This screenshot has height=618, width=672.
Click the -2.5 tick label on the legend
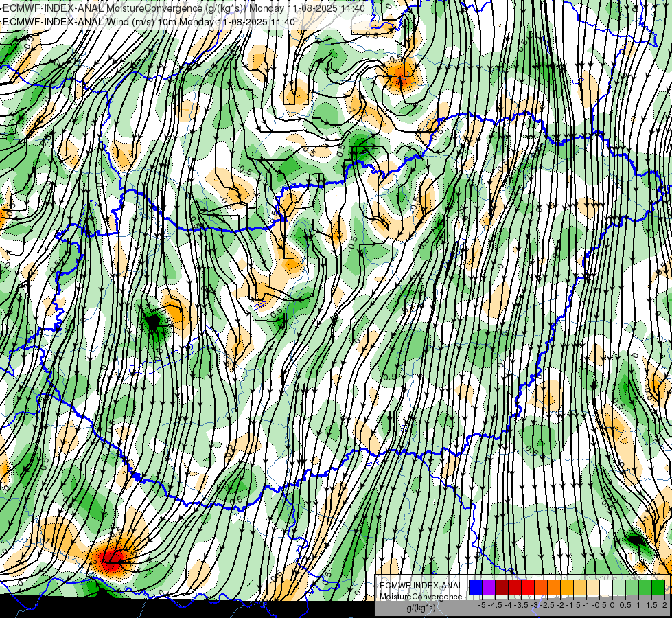coord(548,605)
